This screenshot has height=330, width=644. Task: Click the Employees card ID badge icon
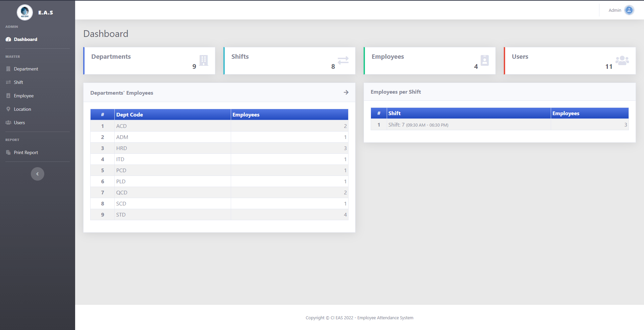tap(484, 60)
